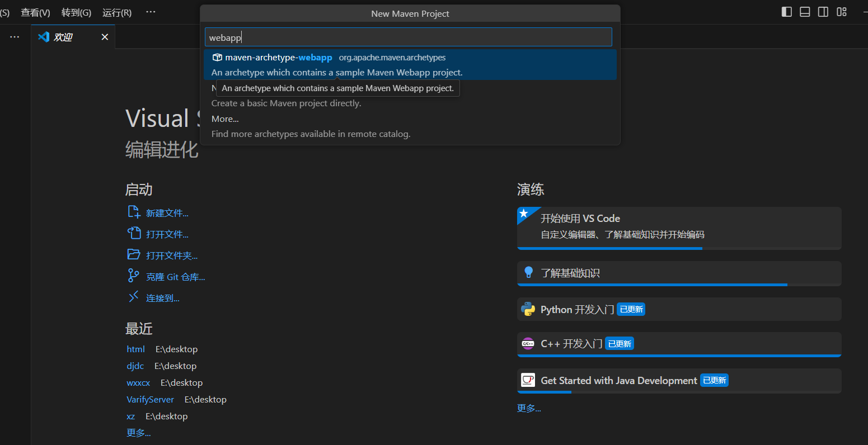Click the lightbulb icon on 了解基础知识
This screenshot has width=868, height=445.
(528, 273)
